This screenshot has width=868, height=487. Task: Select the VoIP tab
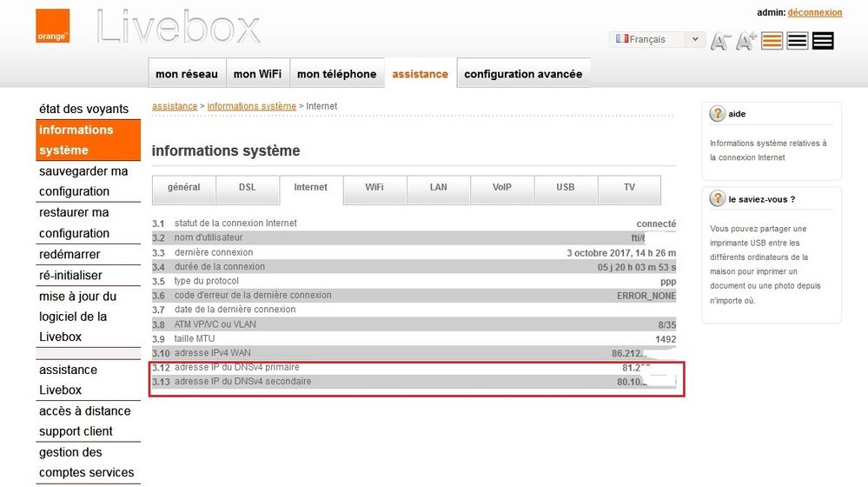(x=502, y=187)
